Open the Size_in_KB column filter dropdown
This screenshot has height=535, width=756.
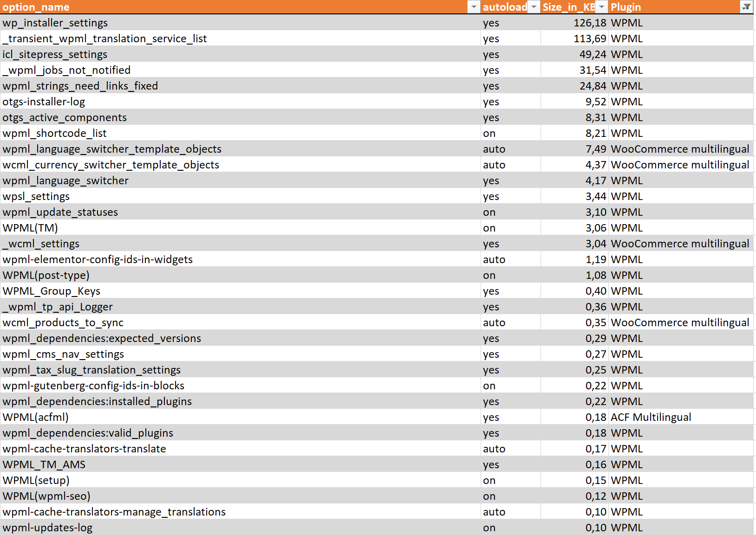tap(602, 7)
